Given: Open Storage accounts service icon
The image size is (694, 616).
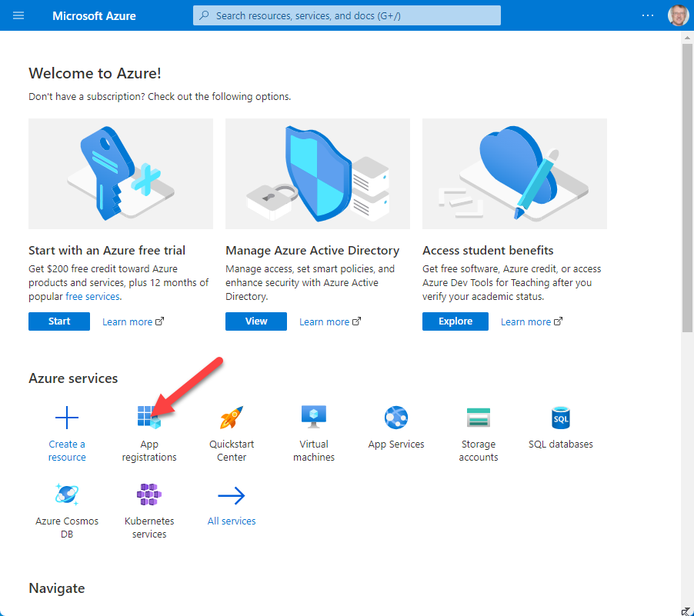Looking at the screenshot, I should click(479, 418).
